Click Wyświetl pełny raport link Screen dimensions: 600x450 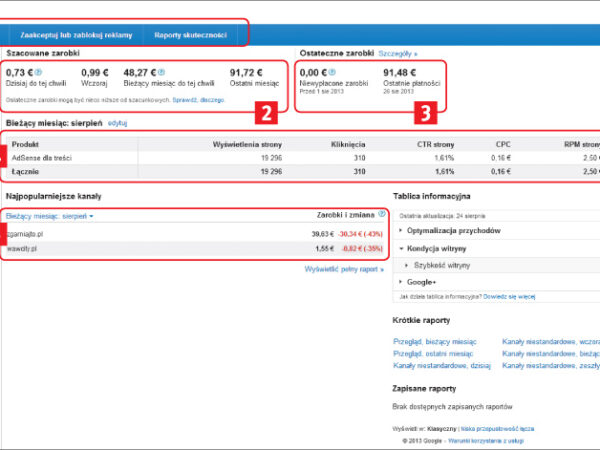(x=343, y=269)
